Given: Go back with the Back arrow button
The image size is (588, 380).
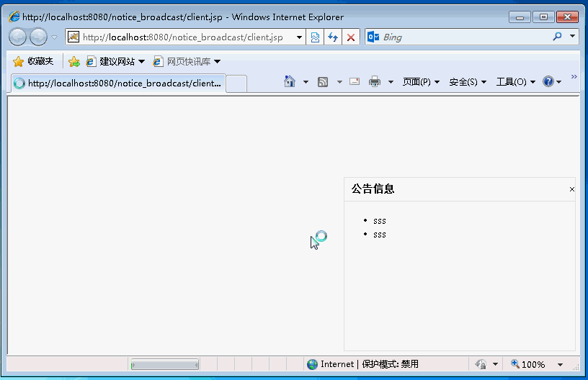Looking at the screenshot, I should (x=17, y=37).
